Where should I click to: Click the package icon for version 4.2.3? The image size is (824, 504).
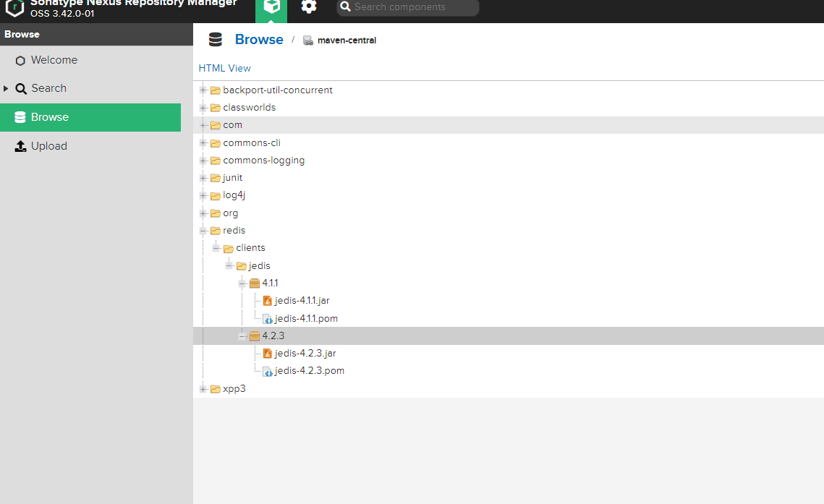click(255, 336)
